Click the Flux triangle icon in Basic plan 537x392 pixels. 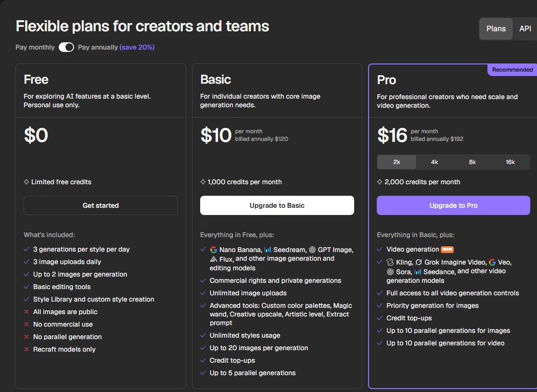[213, 259]
